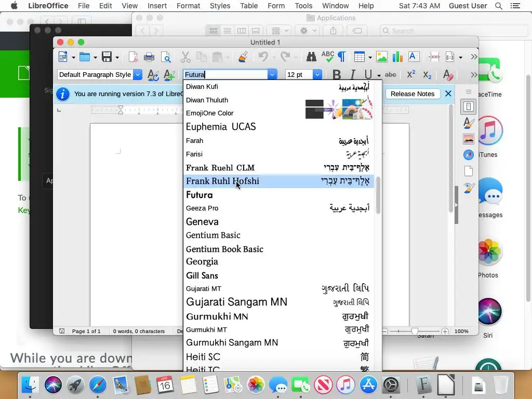Toggle underline formatting
The image size is (532, 399).
(368, 75)
